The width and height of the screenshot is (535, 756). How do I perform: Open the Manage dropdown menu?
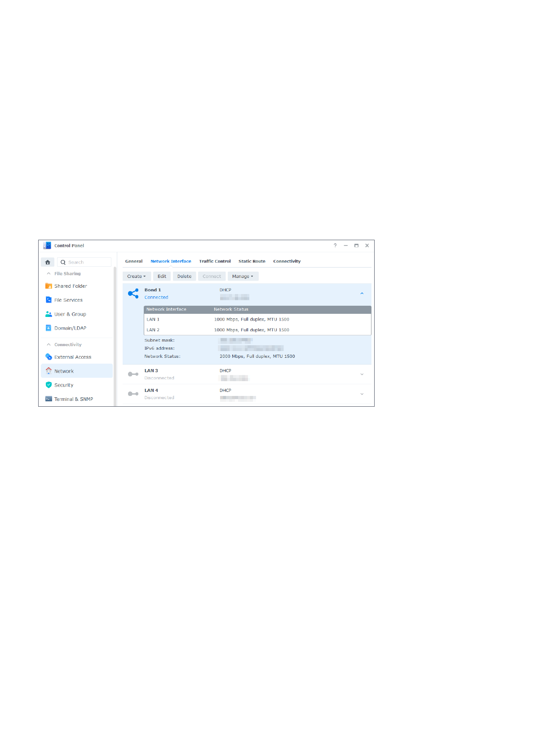(x=243, y=277)
